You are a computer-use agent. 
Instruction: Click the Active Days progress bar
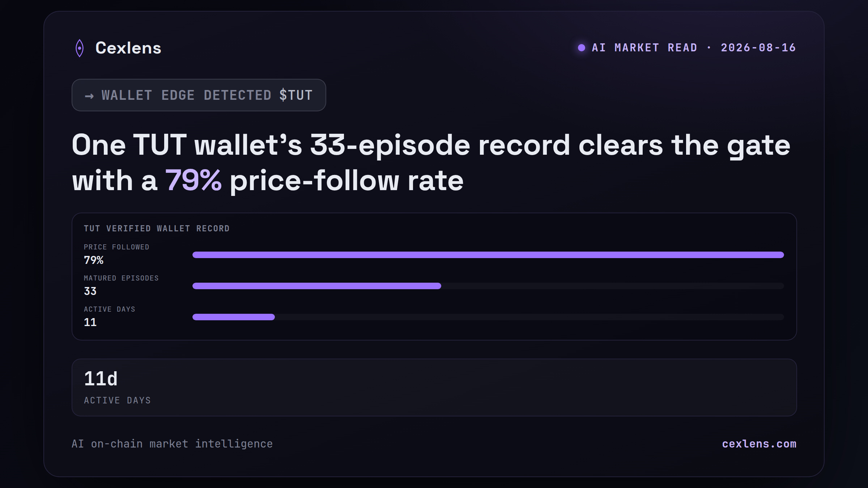click(x=488, y=317)
